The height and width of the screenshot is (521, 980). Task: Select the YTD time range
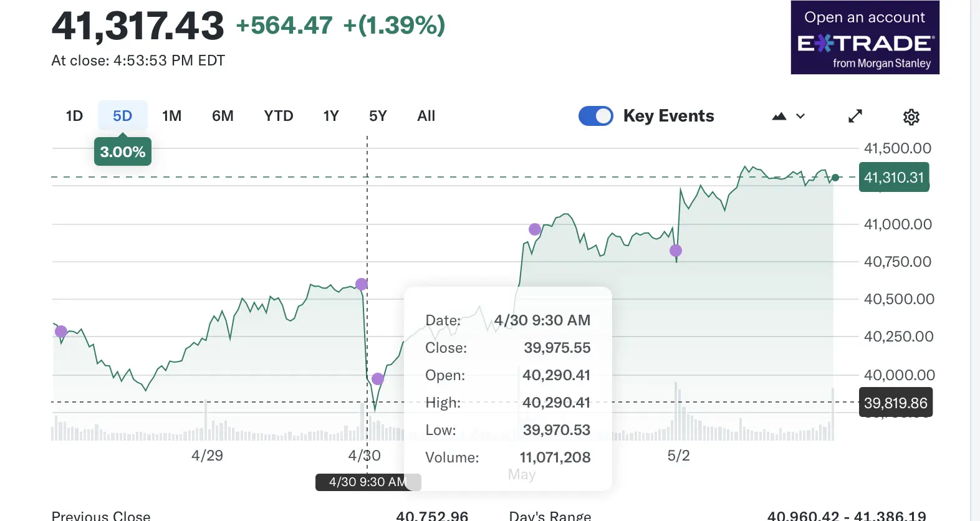[x=278, y=116]
